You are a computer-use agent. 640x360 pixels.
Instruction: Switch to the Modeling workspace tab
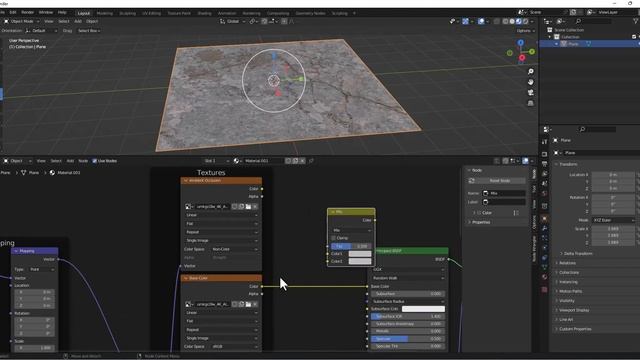point(104,13)
